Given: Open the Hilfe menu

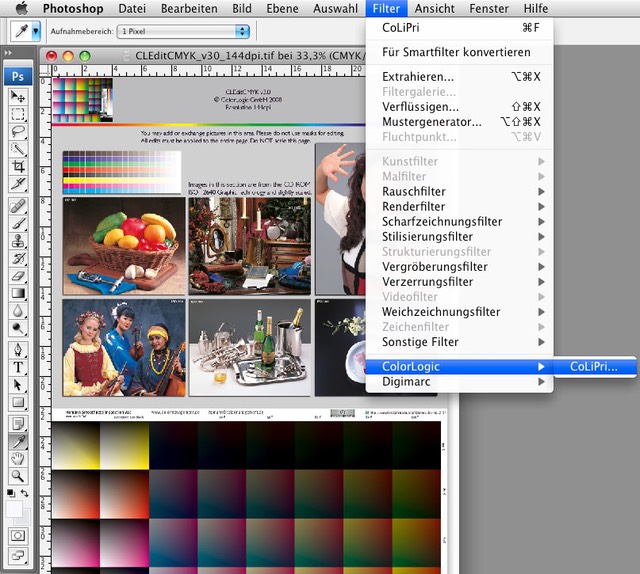Looking at the screenshot, I should [x=536, y=8].
